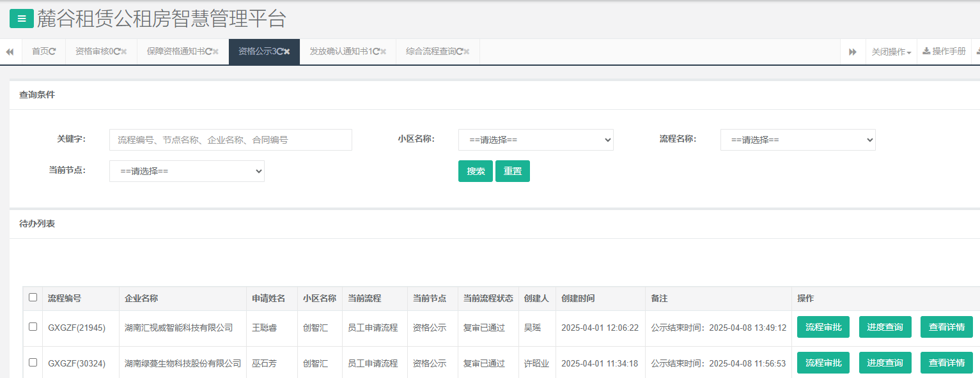
Task: Click the left double-arrow to scroll tabs backward
Action: 9,51
